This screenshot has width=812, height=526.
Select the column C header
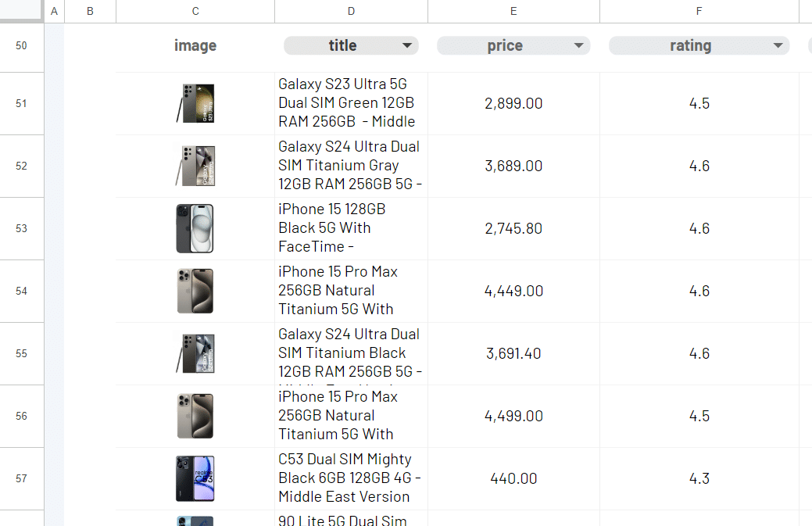pos(195,11)
